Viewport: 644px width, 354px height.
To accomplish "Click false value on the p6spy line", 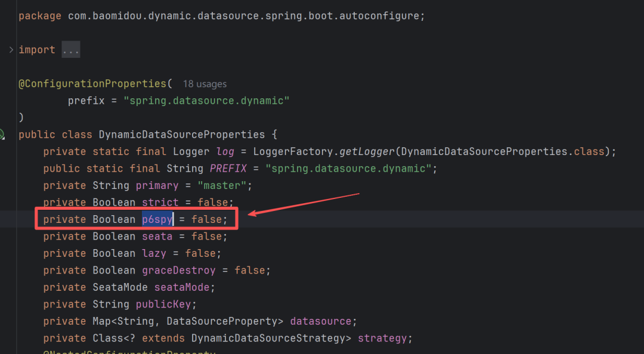I will 206,219.
